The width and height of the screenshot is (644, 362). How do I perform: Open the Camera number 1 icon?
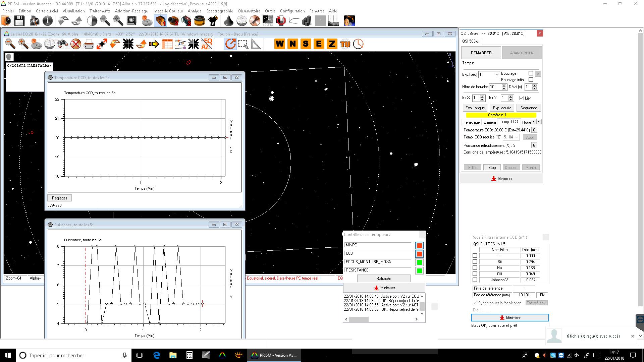point(160,21)
